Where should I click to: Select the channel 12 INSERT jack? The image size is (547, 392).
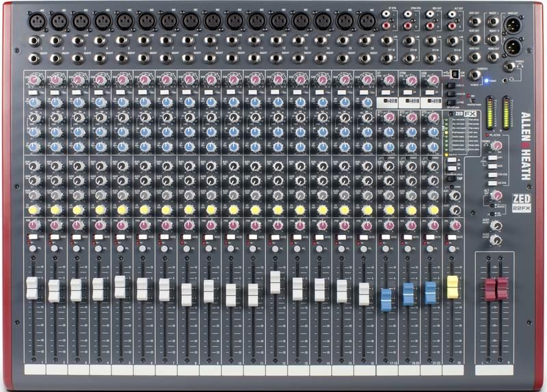tap(276, 58)
